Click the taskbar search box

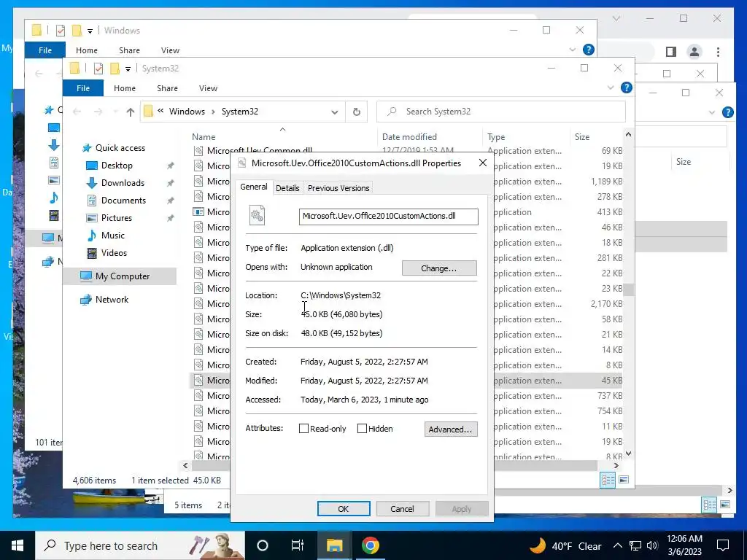140,545
